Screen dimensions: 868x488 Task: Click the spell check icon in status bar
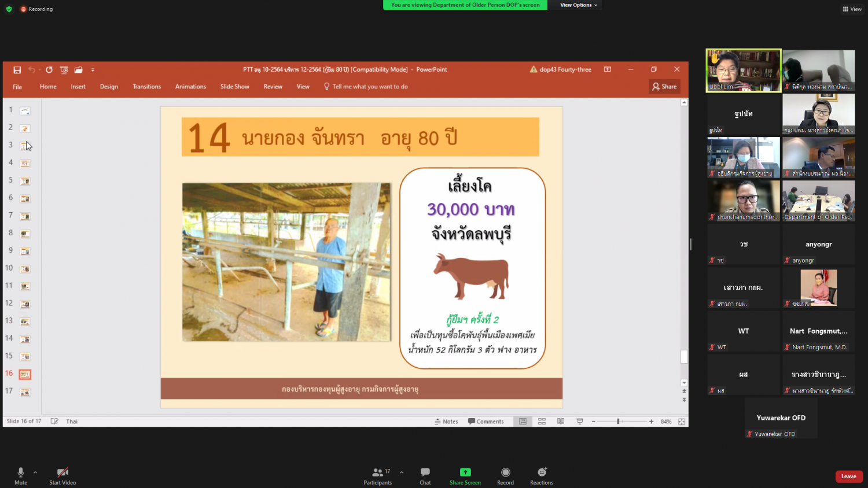click(54, 422)
